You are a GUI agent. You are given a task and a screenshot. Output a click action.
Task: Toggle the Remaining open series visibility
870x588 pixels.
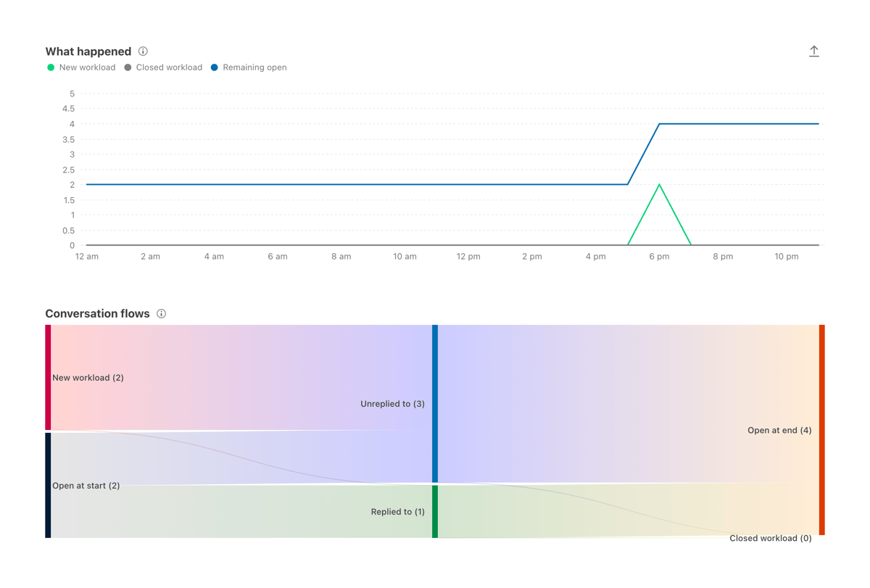pyautogui.click(x=249, y=67)
